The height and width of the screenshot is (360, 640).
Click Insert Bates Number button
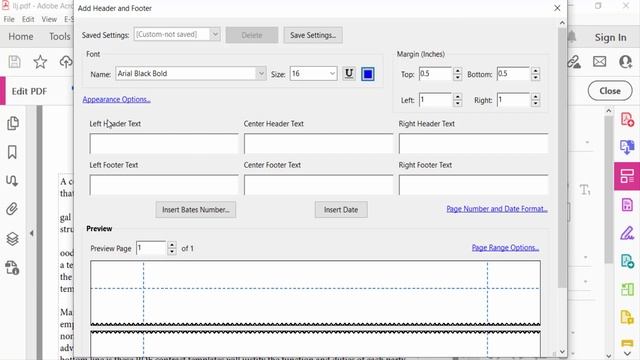pyautogui.click(x=196, y=210)
